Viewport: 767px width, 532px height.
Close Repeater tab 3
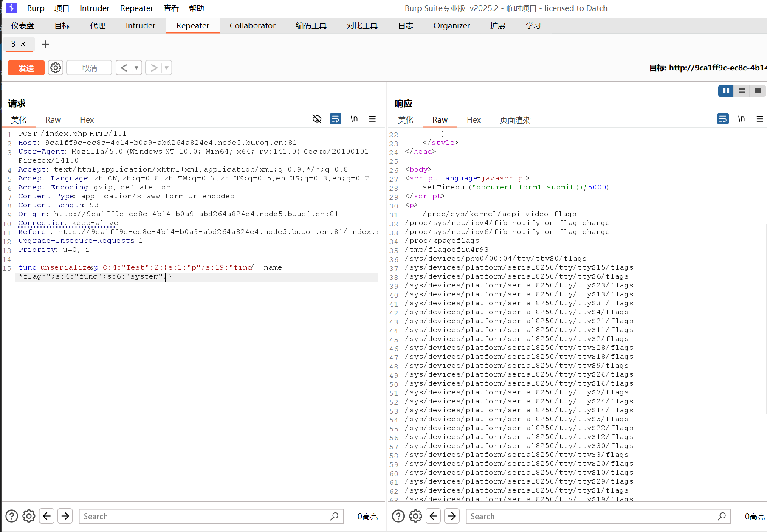click(23, 44)
